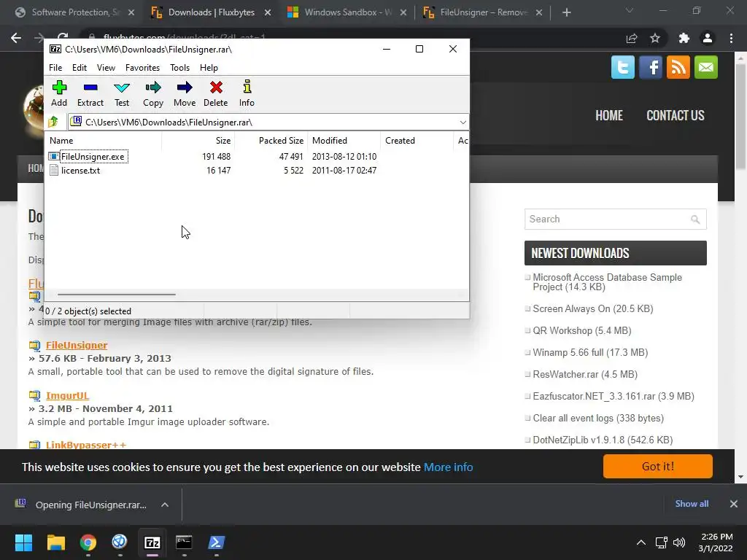Go back with browser back arrow
The image size is (747, 560).
pyautogui.click(x=16, y=38)
